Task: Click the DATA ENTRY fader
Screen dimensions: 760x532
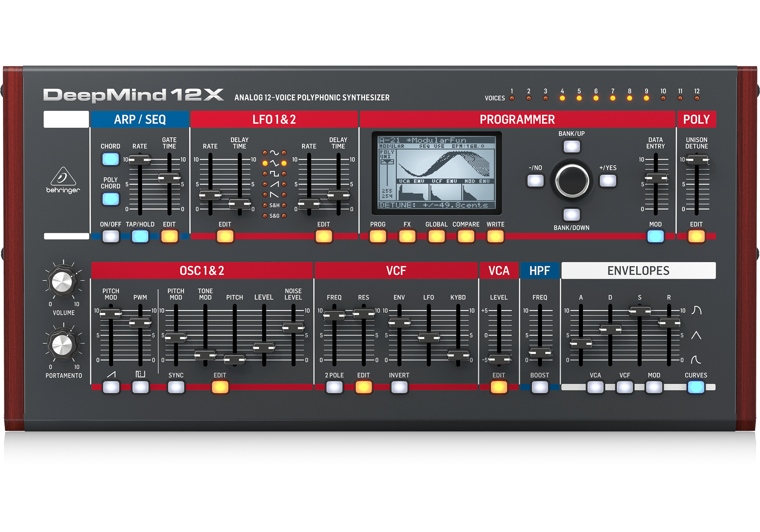Action: (x=656, y=178)
